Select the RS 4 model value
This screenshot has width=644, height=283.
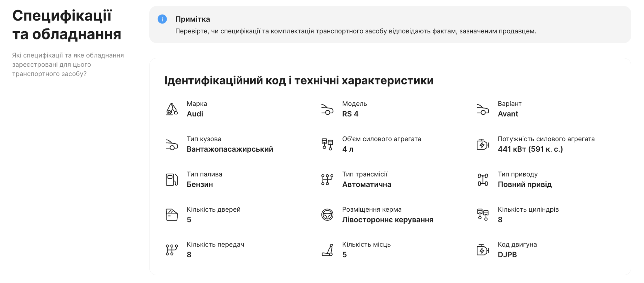[x=350, y=114]
